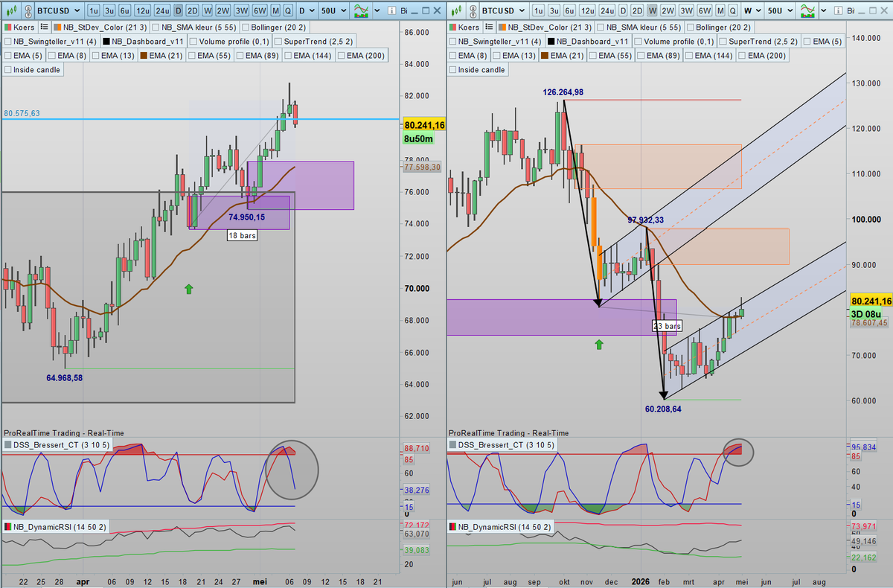Open indicators icon in daily chart toolbar
Viewport: 893px width, 588px height.
pyautogui.click(x=360, y=11)
